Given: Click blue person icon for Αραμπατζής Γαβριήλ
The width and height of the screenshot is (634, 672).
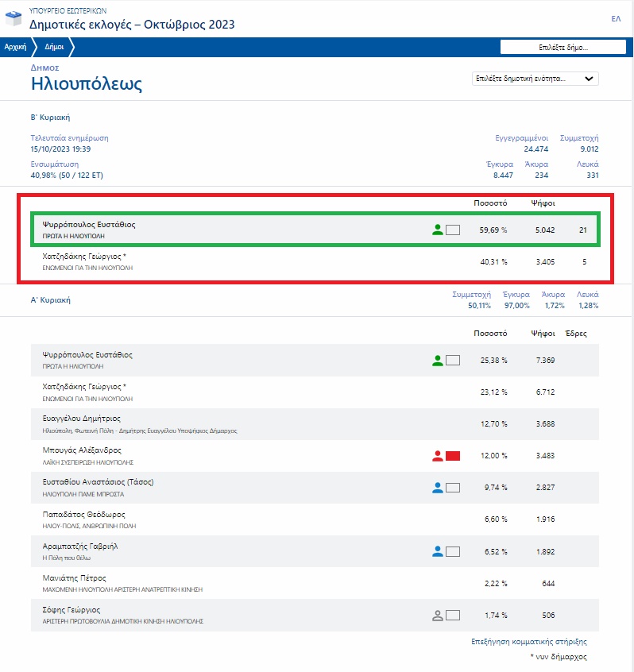Looking at the screenshot, I should [x=438, y=551].
